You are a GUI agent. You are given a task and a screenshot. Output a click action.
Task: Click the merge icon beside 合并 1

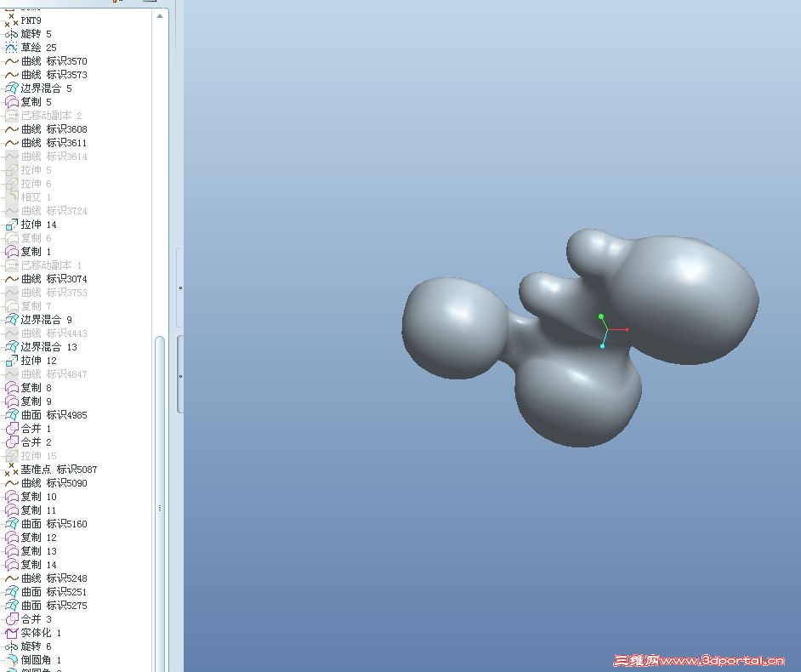pyautogui.click(x=11, y=429)
